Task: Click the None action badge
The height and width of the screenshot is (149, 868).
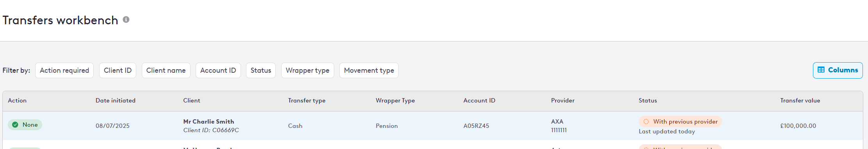Action: (x=25, y=125)
